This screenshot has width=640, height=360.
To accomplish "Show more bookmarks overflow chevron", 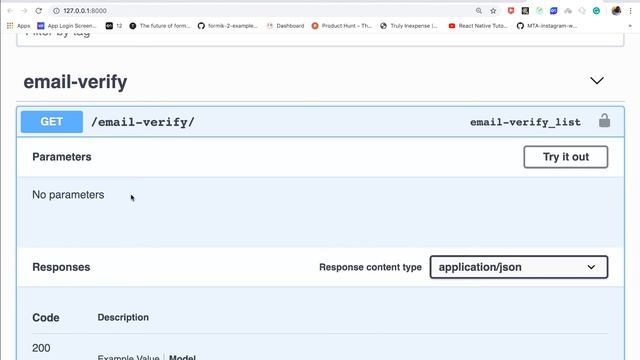I will pos(630,26).
